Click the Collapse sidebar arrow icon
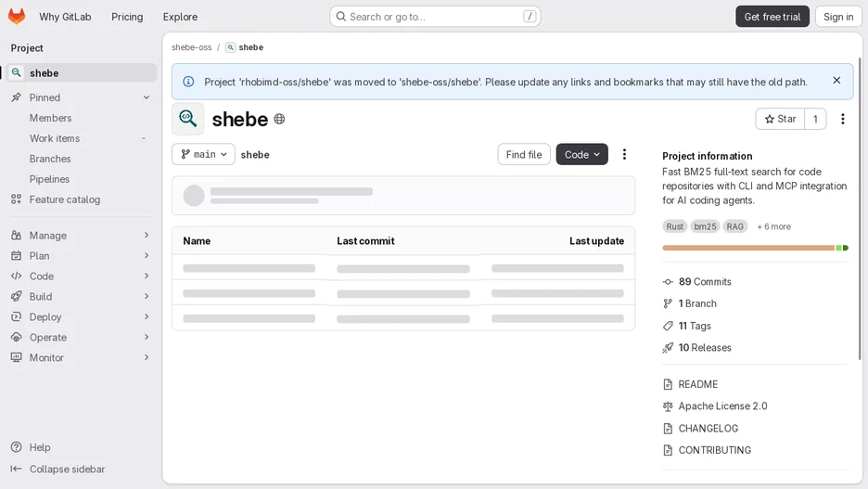The height and width of the screenshot is (489, 868). point(17,470)
